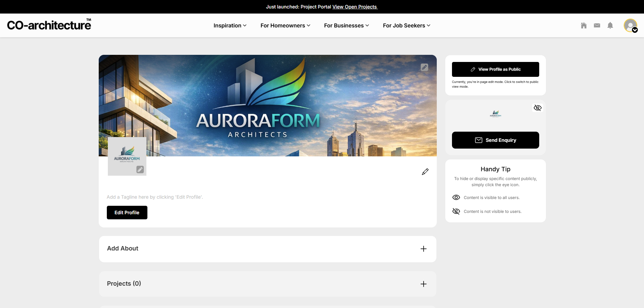Click the Handy Tip heading
Viewport: 644px width, 308px height.
(x=496, y=169)
